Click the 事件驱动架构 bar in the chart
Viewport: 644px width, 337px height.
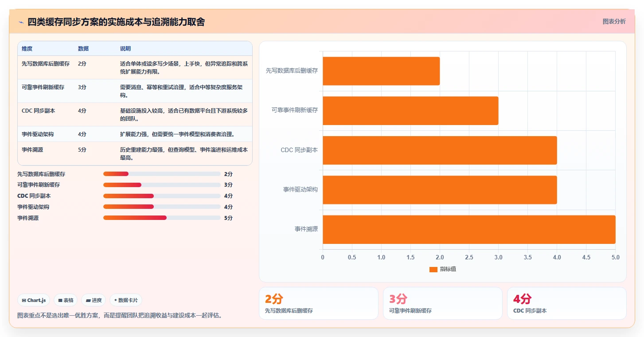click(440, 190)
